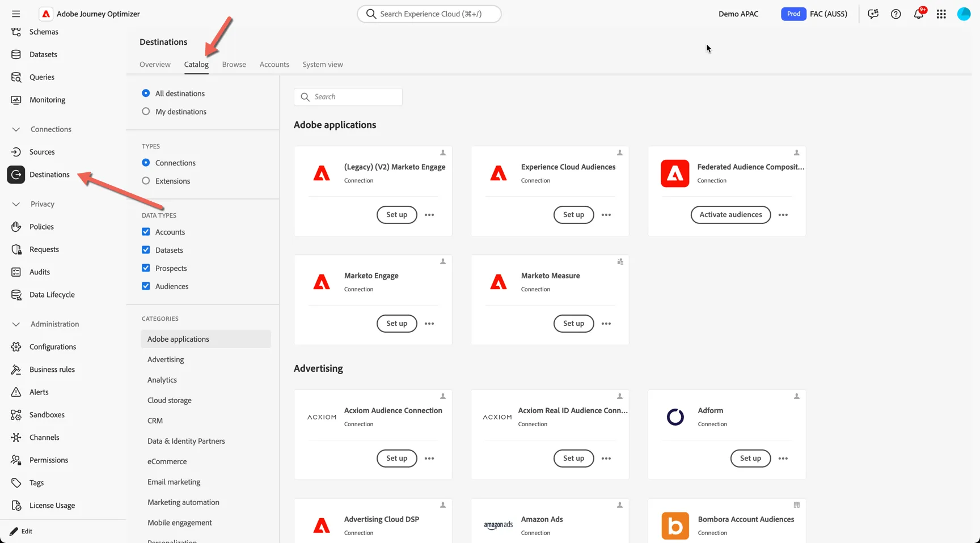
Task: Open the Monitoring section
Action: pos(47,100)
